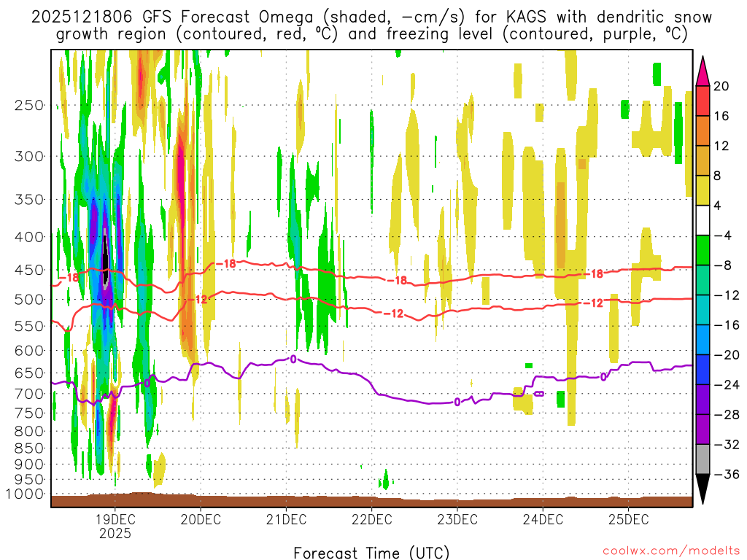Select the 22DEC time axis label
Screen dimensions: 747x560
(371, 520)
